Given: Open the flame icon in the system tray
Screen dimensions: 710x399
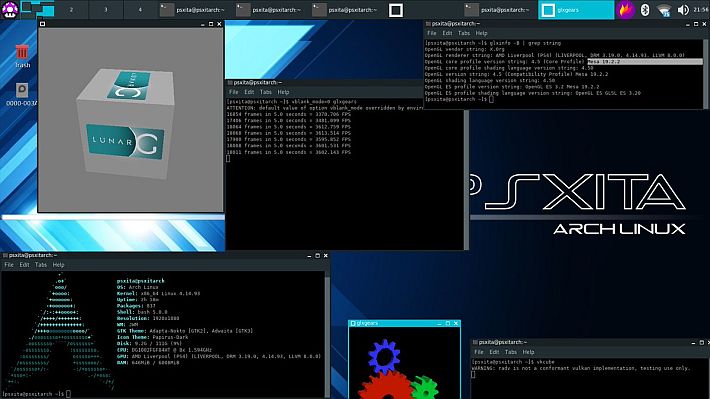Looking at the screenshot, I should (625, 10).
